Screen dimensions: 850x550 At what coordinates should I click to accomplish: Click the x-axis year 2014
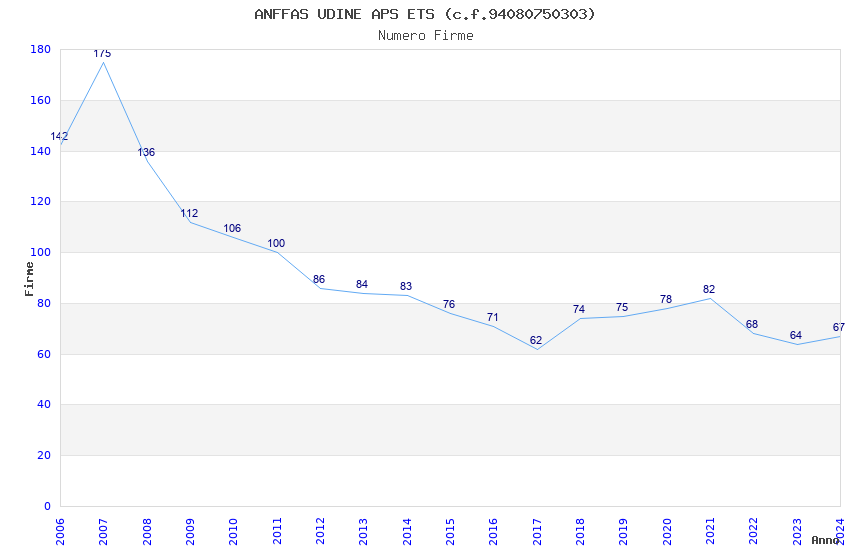407,532
